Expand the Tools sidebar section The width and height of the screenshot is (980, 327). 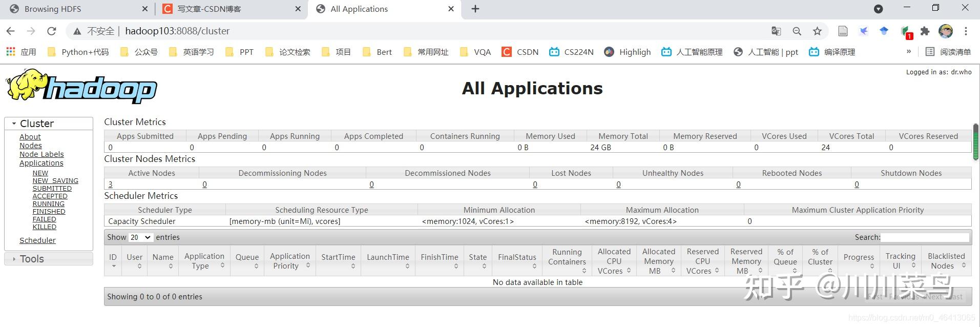(32, 259)
